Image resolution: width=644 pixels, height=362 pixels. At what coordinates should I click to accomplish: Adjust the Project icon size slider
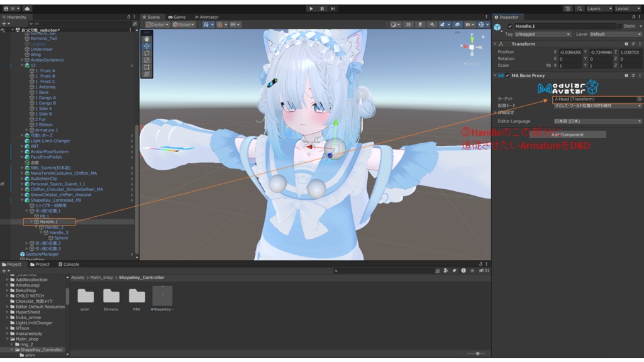[x=478, y=353]
